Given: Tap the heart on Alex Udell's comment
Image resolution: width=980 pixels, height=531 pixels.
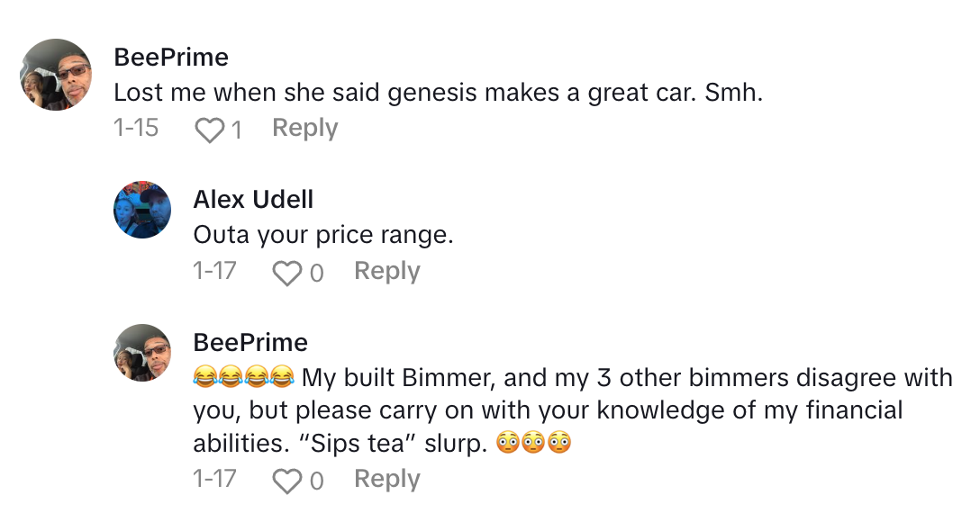Looking at the screenshot, I should (287, 273).
